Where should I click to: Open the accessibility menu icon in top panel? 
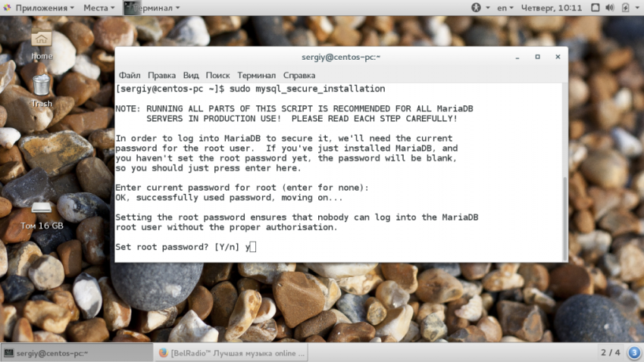[x=476, y=8]
